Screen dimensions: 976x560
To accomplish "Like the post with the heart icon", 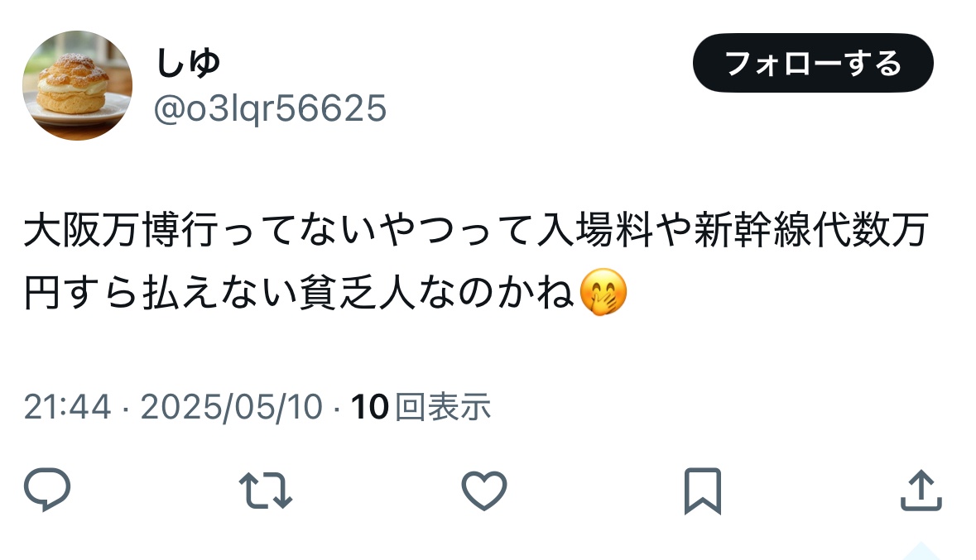I will coord(484,491).
